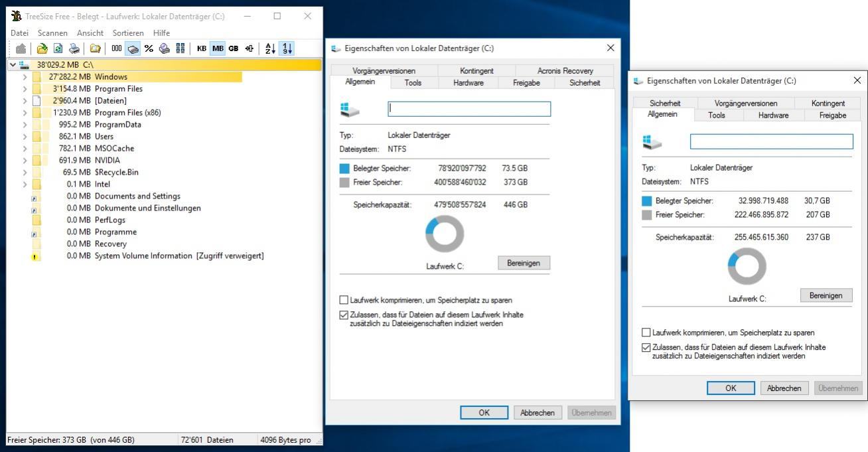This screenshot has width=868, height=452.
Task: Click the Select Directory for Scan toolbar icon
Action: 42,48
